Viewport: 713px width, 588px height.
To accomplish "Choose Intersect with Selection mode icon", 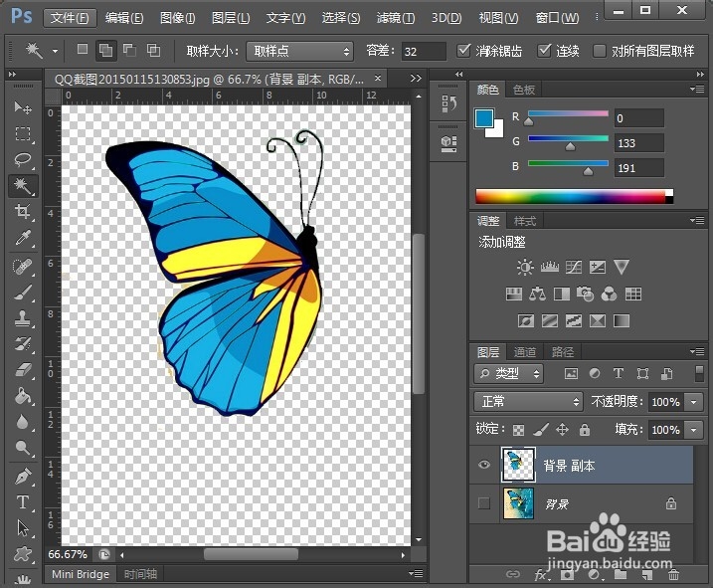I will [153, 50].
